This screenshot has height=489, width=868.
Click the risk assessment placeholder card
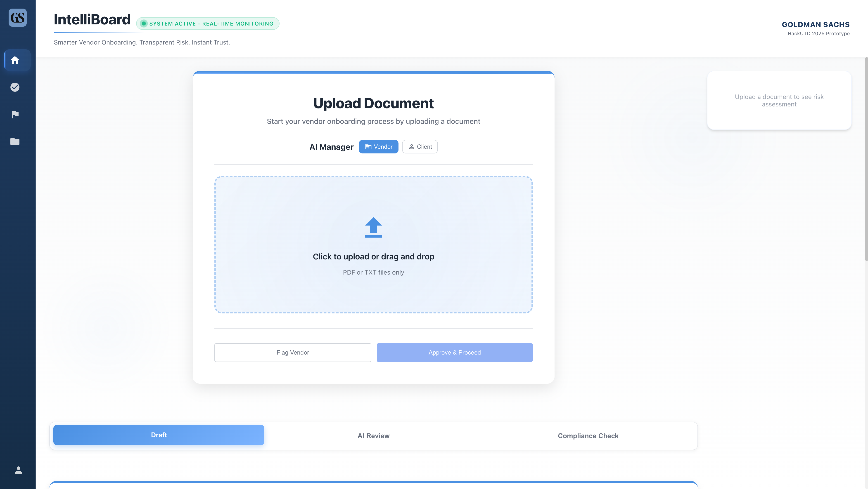pos(779,100)
